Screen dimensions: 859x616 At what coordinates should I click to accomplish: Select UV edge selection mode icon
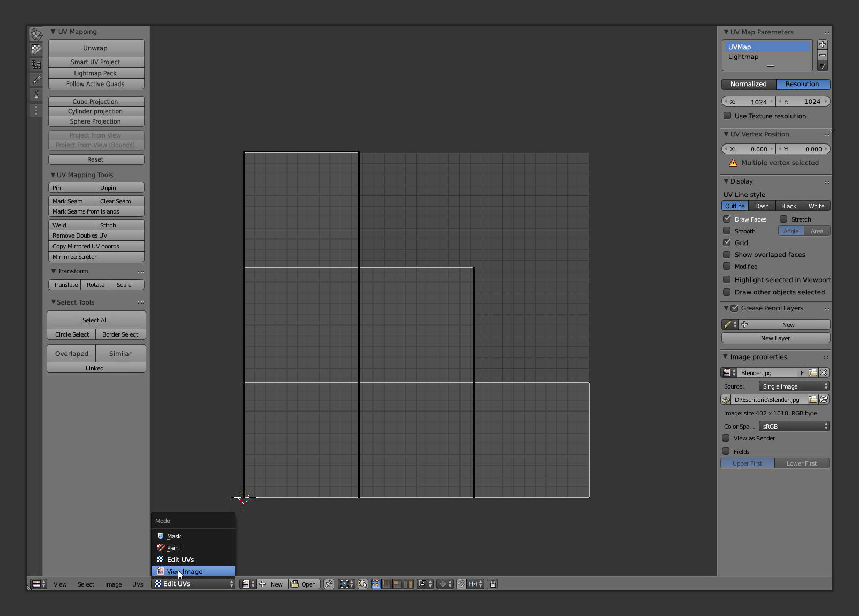pos(387,584)
